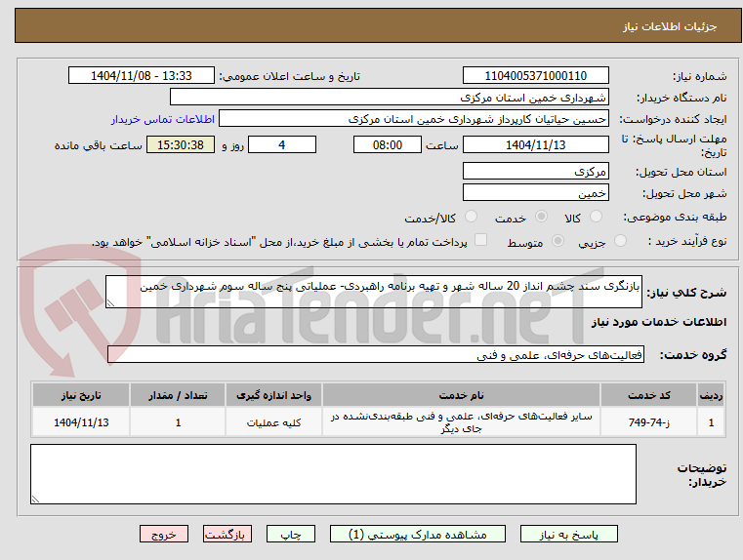
Task: Click the unit cell کلیه عملیات
Action: 274,422
